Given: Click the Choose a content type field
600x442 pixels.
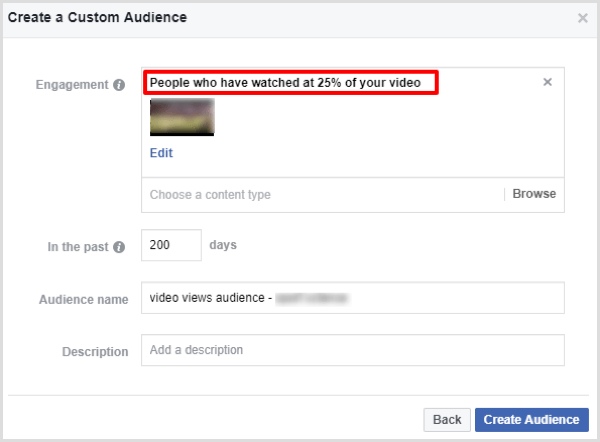Looking at the screenshot, I should point(325,195).
